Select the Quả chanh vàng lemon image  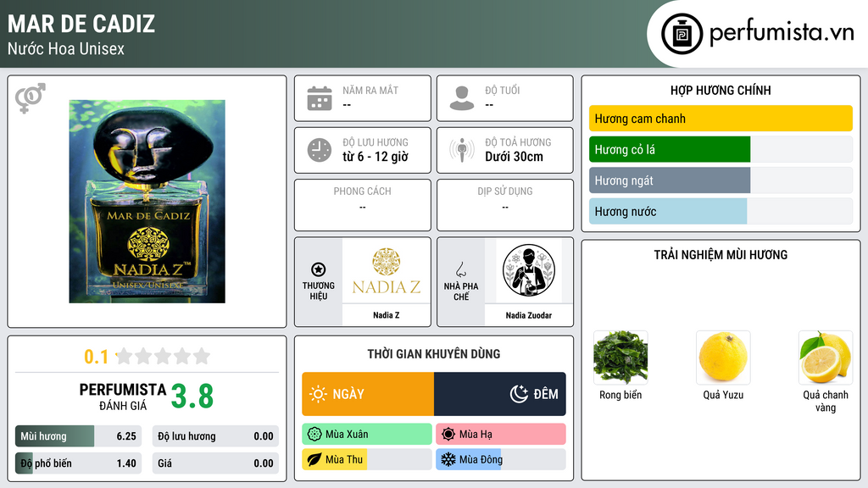(826, 358)
